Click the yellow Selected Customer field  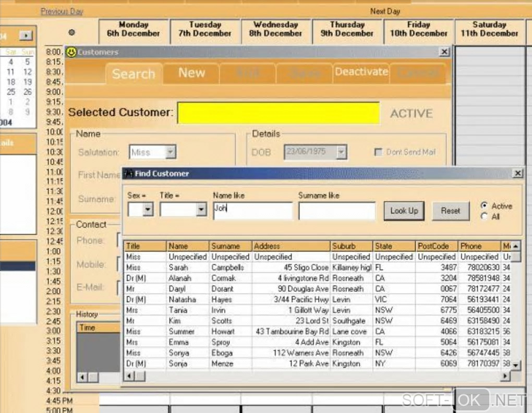[279, 113]
